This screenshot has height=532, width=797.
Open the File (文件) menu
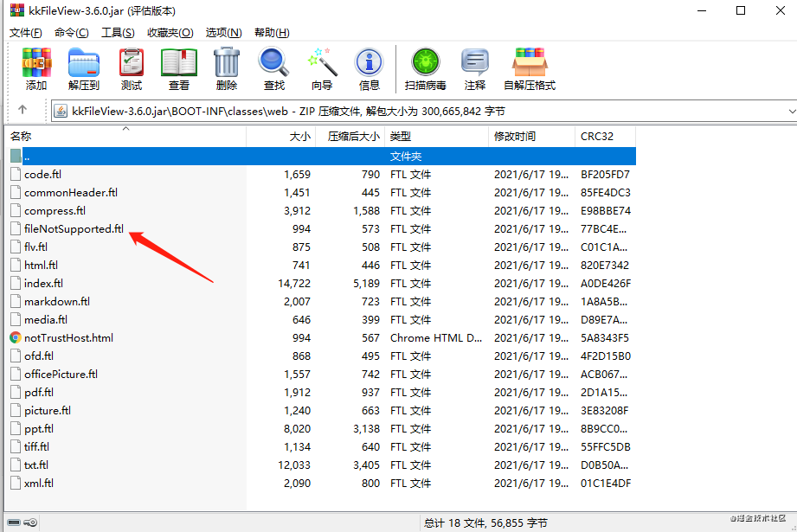click(25, 33)
